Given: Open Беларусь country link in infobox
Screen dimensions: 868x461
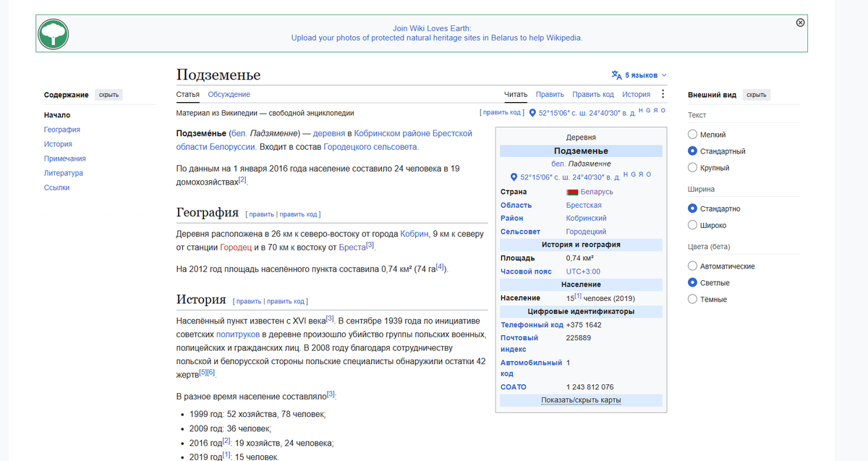Looking at the screenshot, I should pos(597,192).
